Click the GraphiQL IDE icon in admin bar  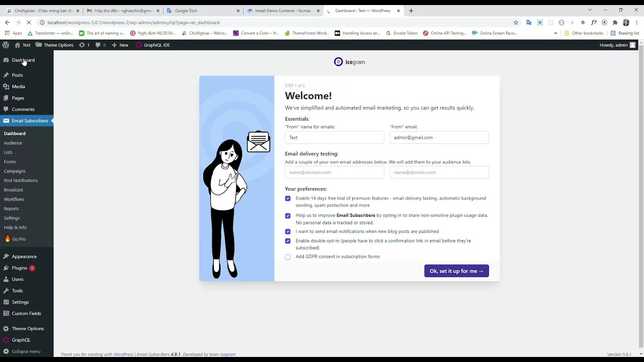point(138,45)
